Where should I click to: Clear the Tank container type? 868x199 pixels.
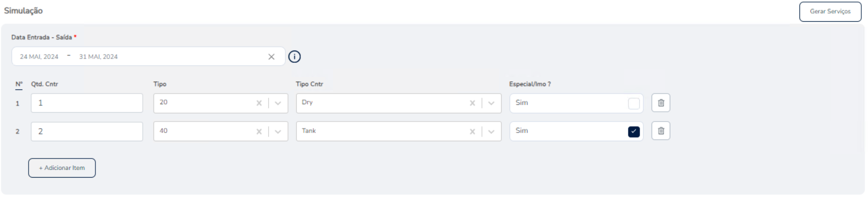(x=472, y=131)
